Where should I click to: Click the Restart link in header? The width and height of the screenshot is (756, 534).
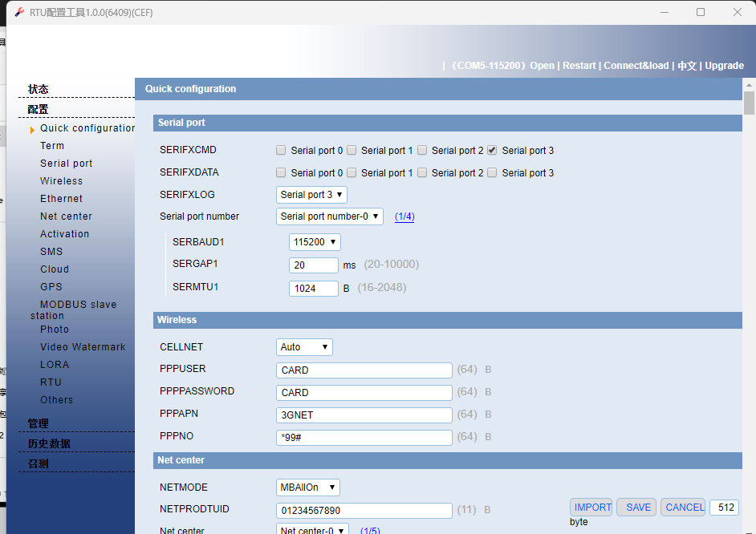579,66
